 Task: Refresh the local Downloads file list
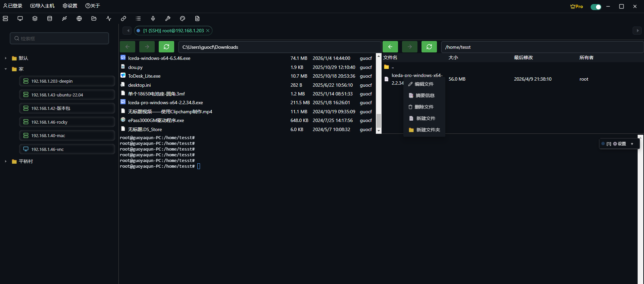[166, 47]
